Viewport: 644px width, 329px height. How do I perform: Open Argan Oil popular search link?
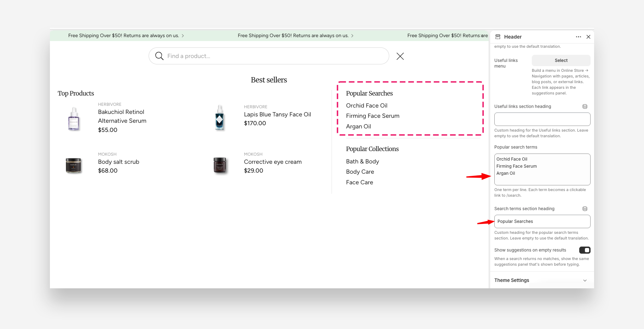point(358,126)
